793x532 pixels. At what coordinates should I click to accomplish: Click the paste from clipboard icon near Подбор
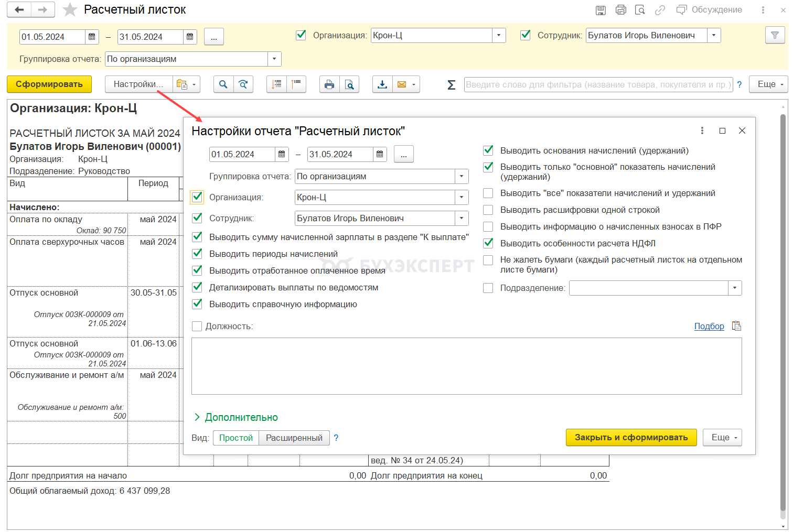736,326
